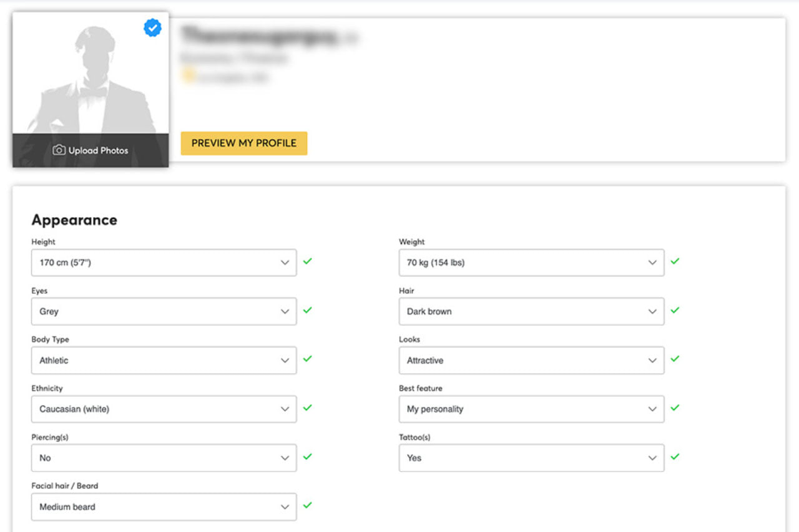This screenshot has width=799, height=532.
Task: Expand the Ethnicity dropdown
Action: [x=164, y=409]
